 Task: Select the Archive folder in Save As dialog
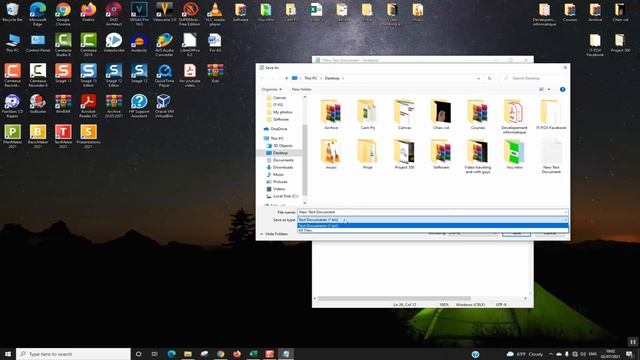click(331, 115)
